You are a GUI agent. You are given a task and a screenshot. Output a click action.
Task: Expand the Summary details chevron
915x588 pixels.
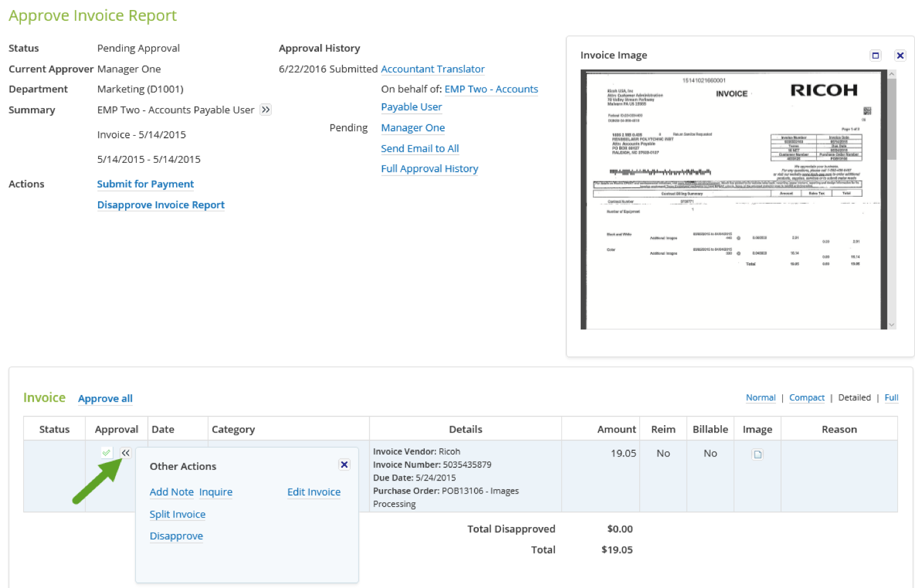266,109
